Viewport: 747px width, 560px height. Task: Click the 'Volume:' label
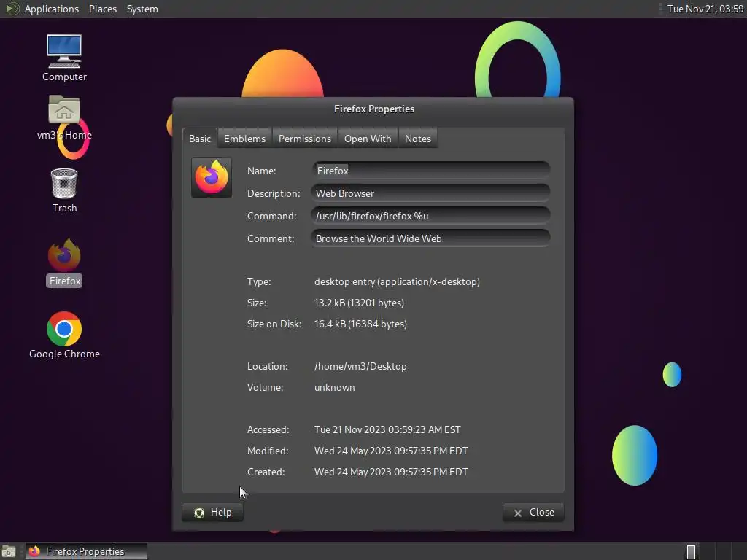coord(265,387)
